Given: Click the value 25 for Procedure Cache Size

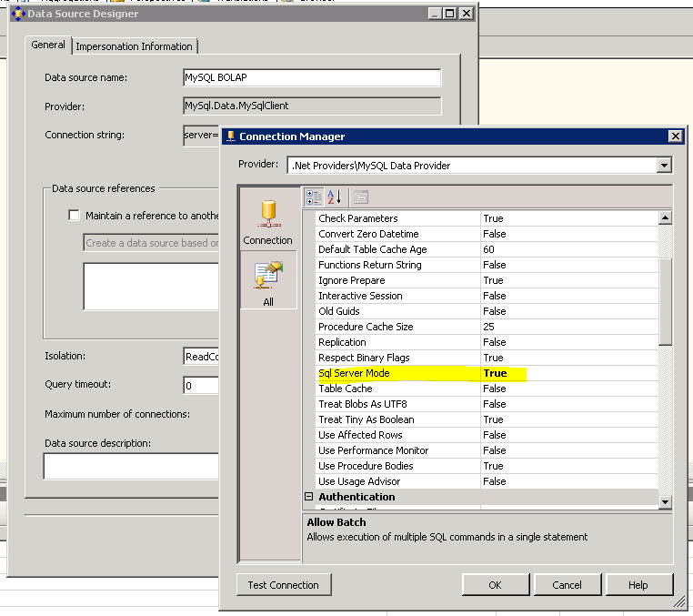Looking at the screenshot, I should pyautogui.click(x=488, y=327).
